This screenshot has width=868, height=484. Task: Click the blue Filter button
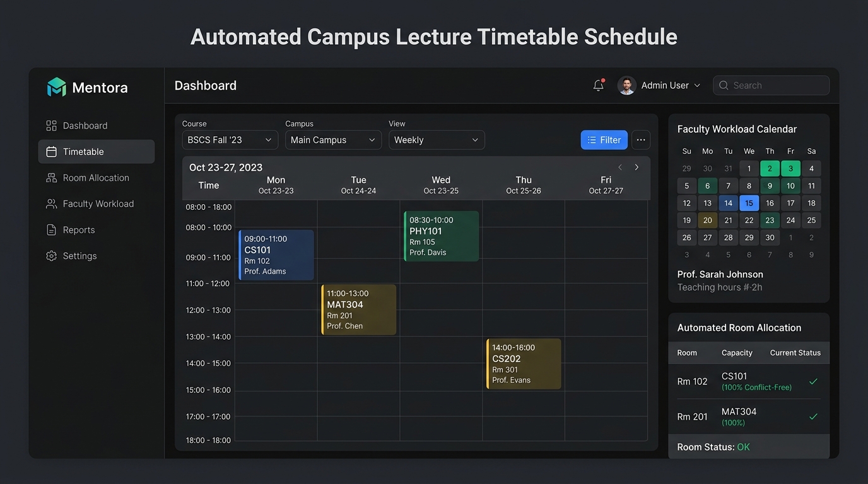(x=604, y=140)
